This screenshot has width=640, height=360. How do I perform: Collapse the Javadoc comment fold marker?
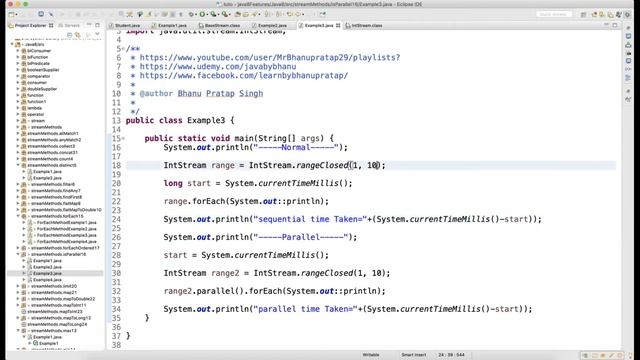[x=123, y=49]
